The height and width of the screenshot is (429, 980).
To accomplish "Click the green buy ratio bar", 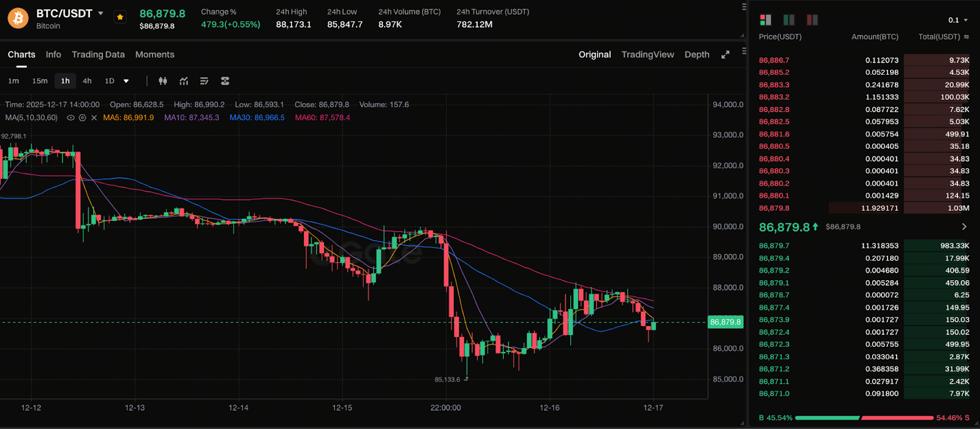I will (827, 418).
